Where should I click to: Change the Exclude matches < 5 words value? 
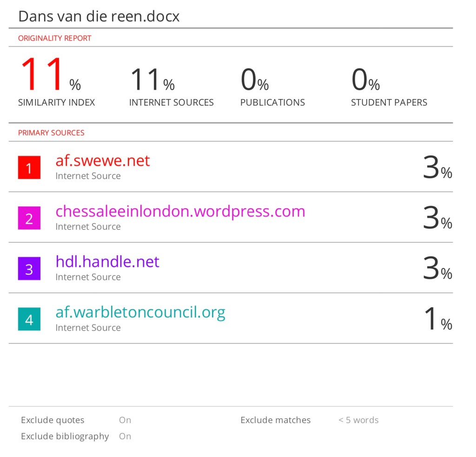pyautogui.click(x=358, y=420)
